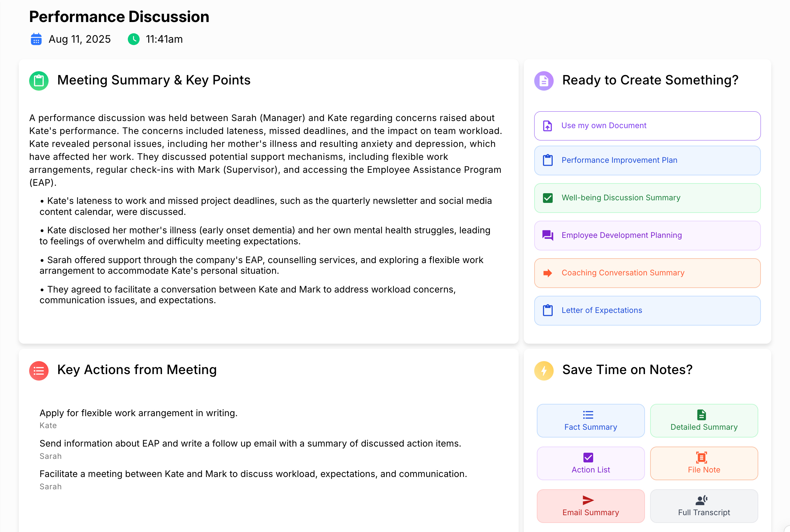Click the yellow lightning bolt icon
The image size is (790, 532).
(x=544, y=371)
